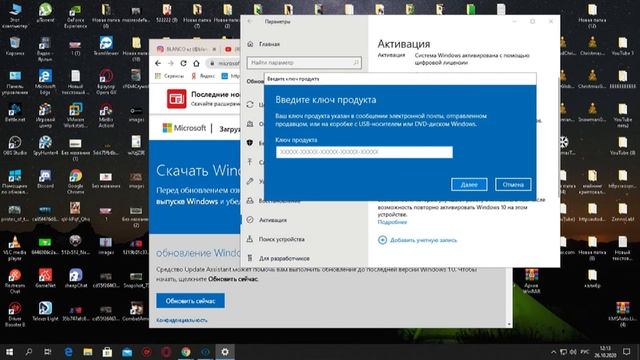
Task: Switch to the Instagram BLANCO tab in Chrome
Action: click(x=186, y=49)
